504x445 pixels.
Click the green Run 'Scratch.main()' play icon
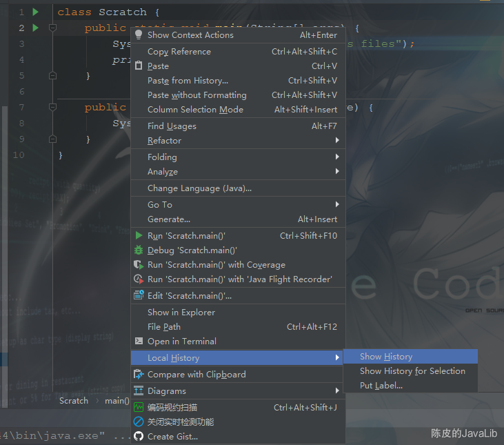click(139, 236)
